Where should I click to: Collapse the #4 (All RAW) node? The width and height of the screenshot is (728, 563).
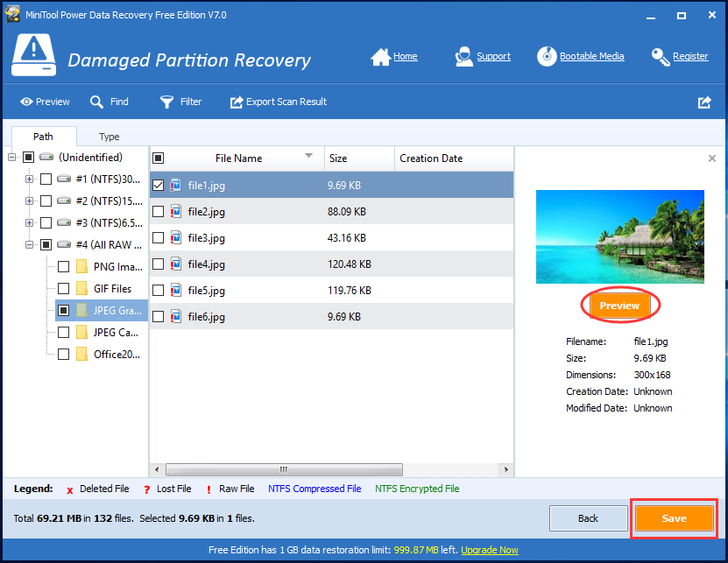pos(29,244)
